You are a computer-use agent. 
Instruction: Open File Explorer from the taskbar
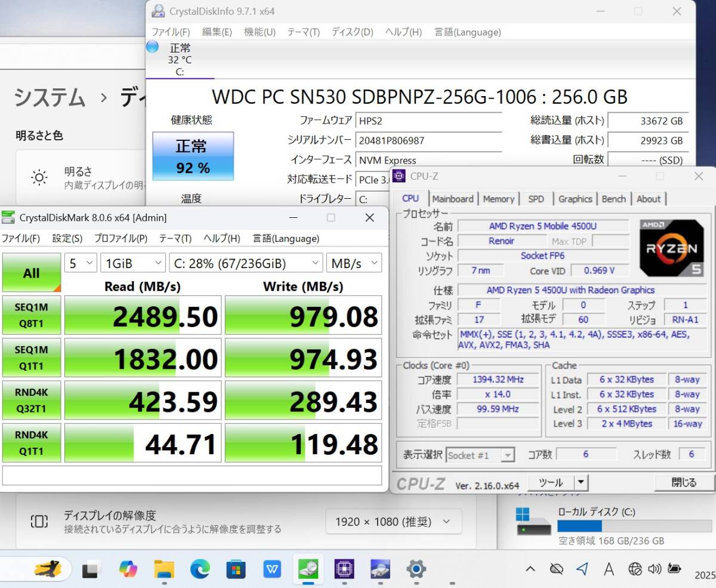point(164,569)
